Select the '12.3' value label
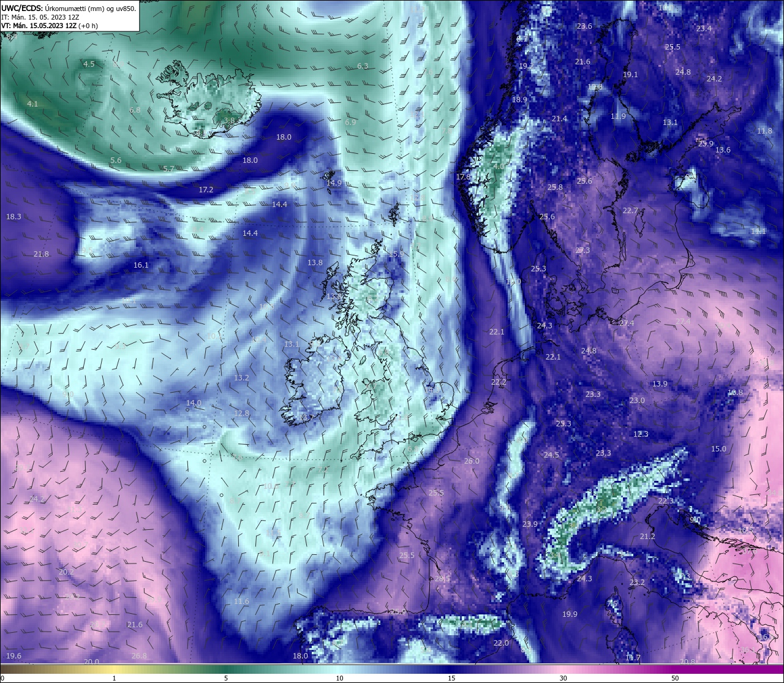This screenshot has height=683, width=784. (641, 434)
